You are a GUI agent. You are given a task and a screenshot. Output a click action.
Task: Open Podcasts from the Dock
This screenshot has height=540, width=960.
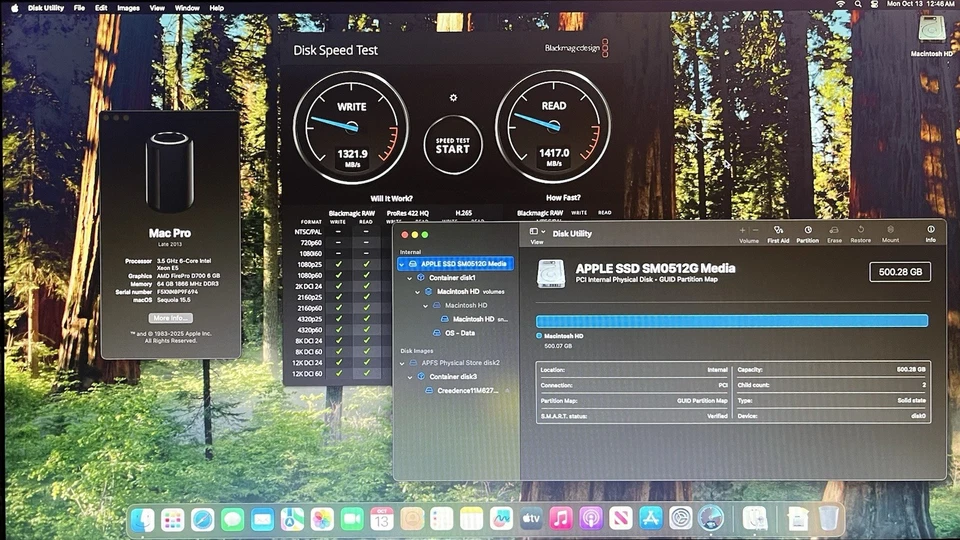point(591,519)
